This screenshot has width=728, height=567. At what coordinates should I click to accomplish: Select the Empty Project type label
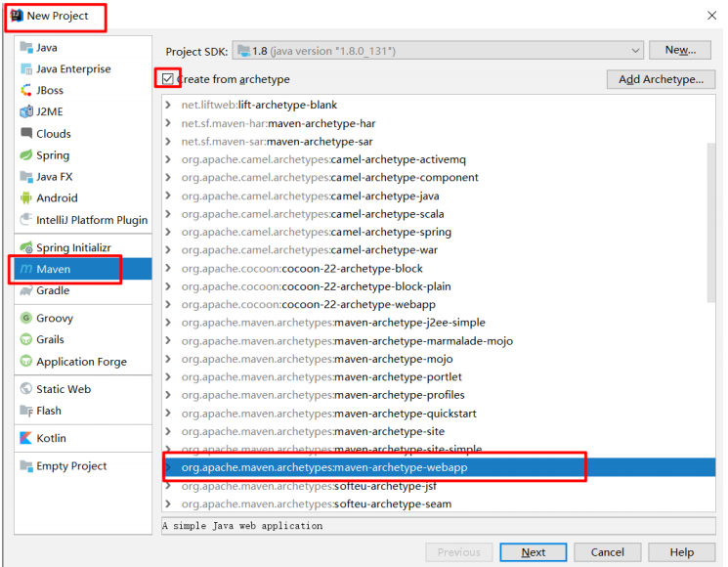71,465
